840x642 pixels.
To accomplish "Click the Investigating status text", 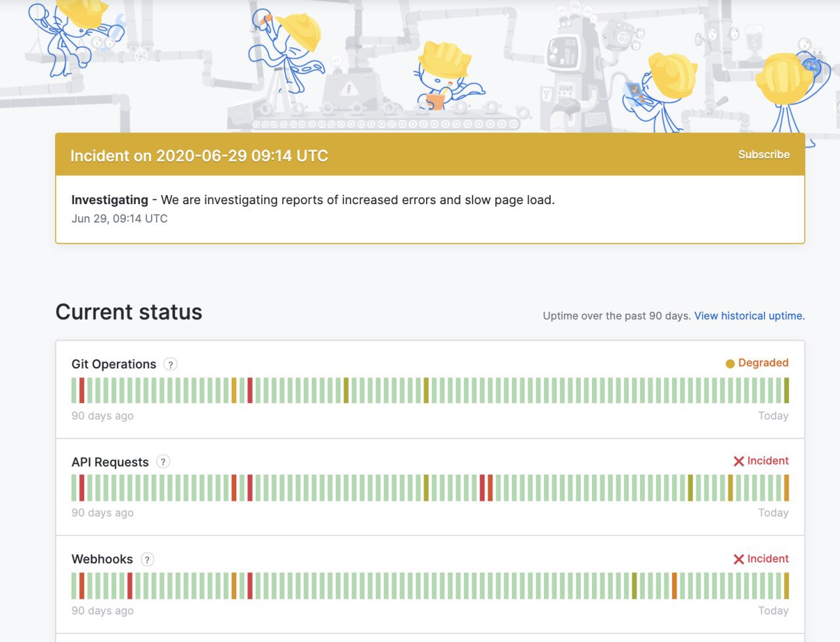I will click(x=110, y=200).
